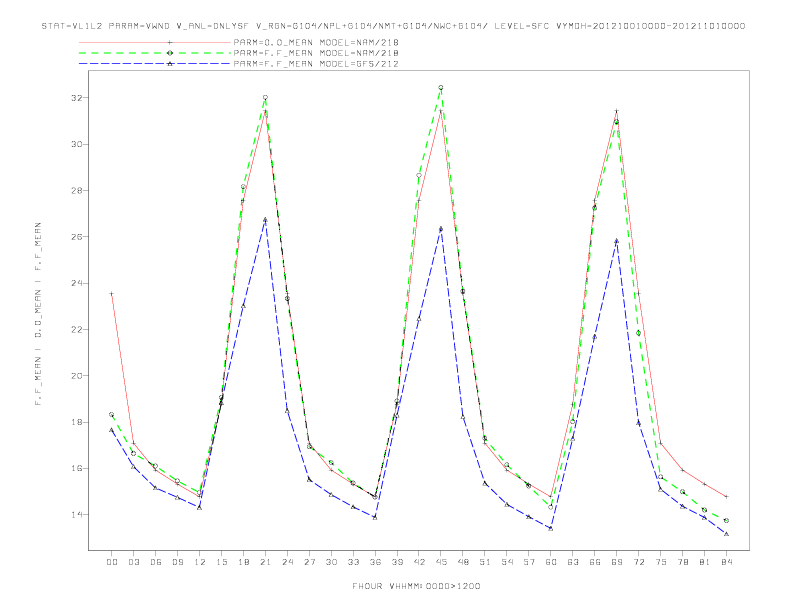The height and width of the screenshot is (612, 792).
Task: Click x-axis tick label 81
Action: tap(705, 562)
